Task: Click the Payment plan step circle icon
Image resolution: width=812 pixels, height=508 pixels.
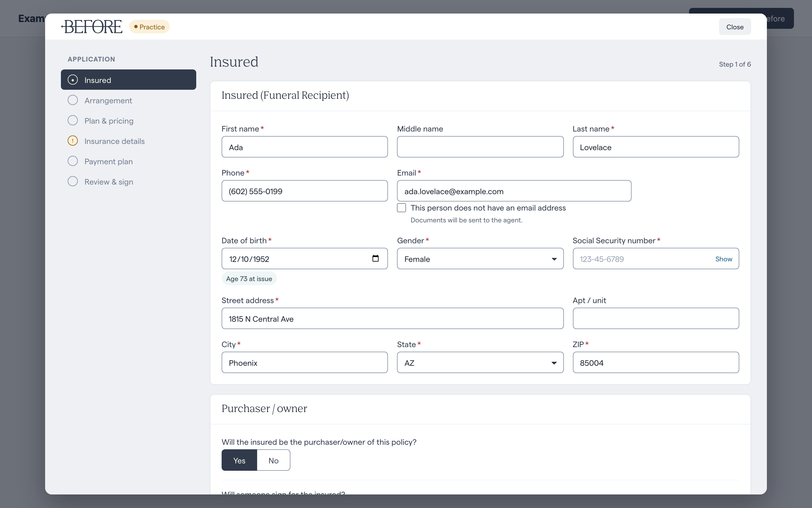Action: [x=72, y=161]
